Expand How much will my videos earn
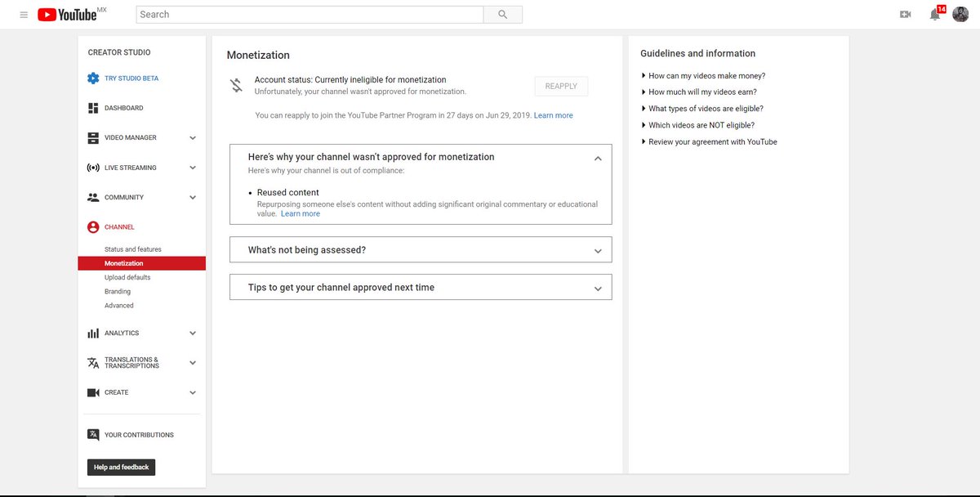This screenshot has height=497, width=980. [x=699, y=92]
